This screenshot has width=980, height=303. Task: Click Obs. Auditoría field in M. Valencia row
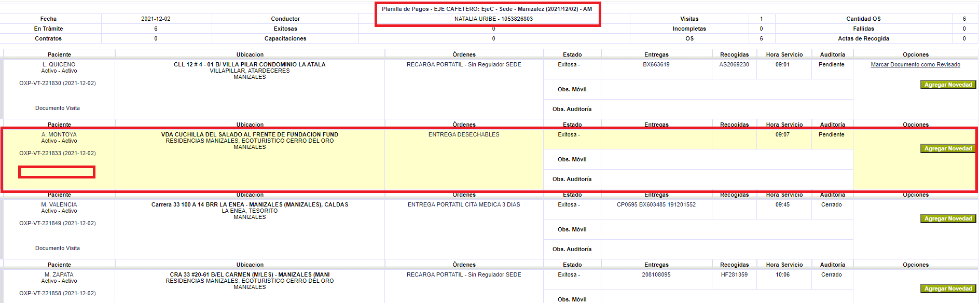coord(727,249)
